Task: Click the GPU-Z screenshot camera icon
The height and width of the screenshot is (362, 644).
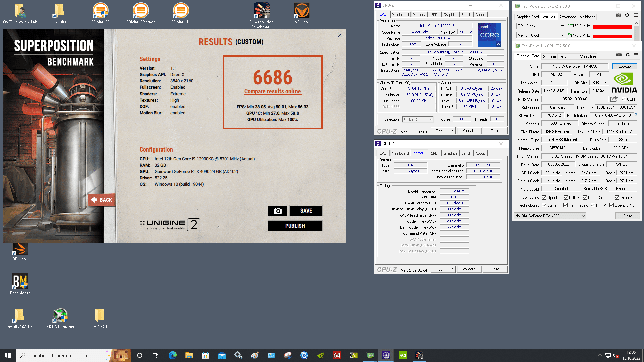Action: pyautogui.click(x=619, y=55)
